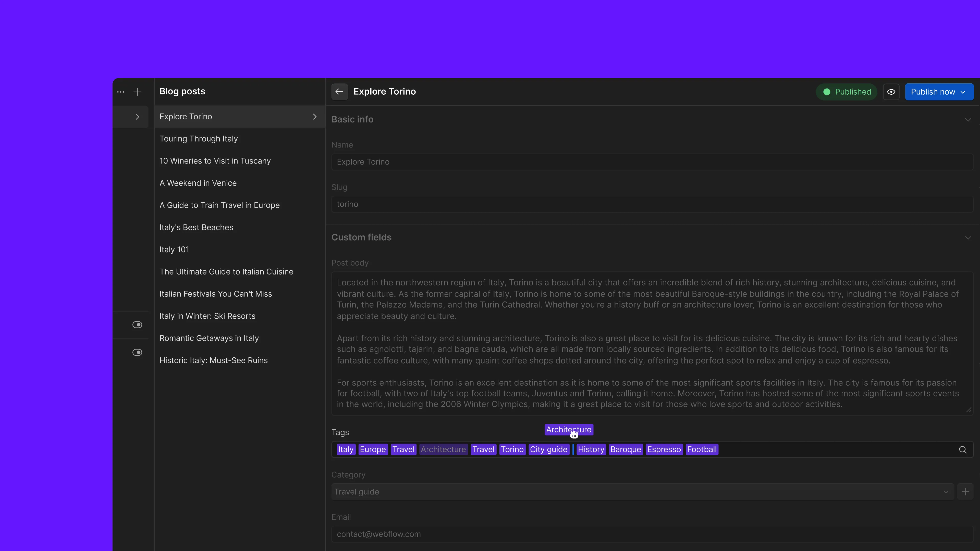The width and height of the screenshot is (980, 551).
Task: Collapse the Basic info section
Action: [968, 119]
